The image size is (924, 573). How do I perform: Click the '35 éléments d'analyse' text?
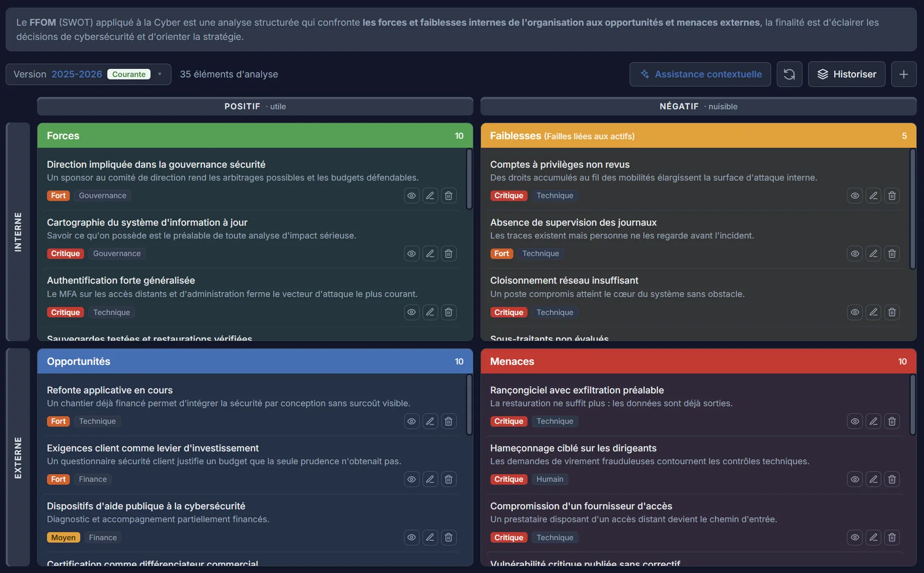coord(229,74)
